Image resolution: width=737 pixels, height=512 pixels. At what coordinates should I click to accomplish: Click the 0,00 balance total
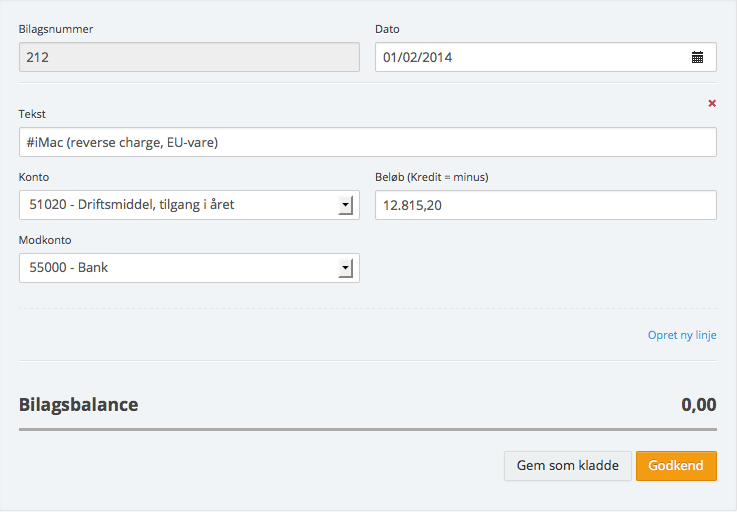tap(698, 405)
